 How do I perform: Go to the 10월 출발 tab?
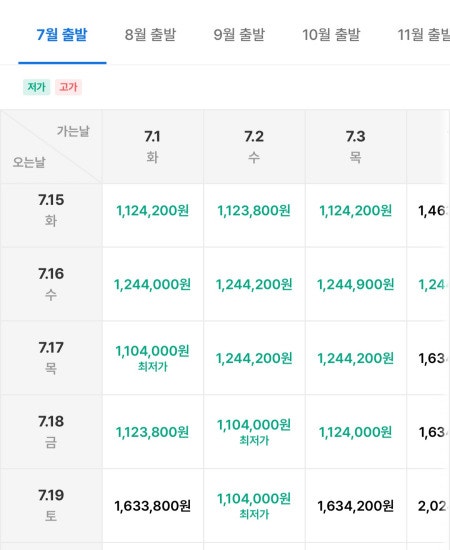(331, 35)
